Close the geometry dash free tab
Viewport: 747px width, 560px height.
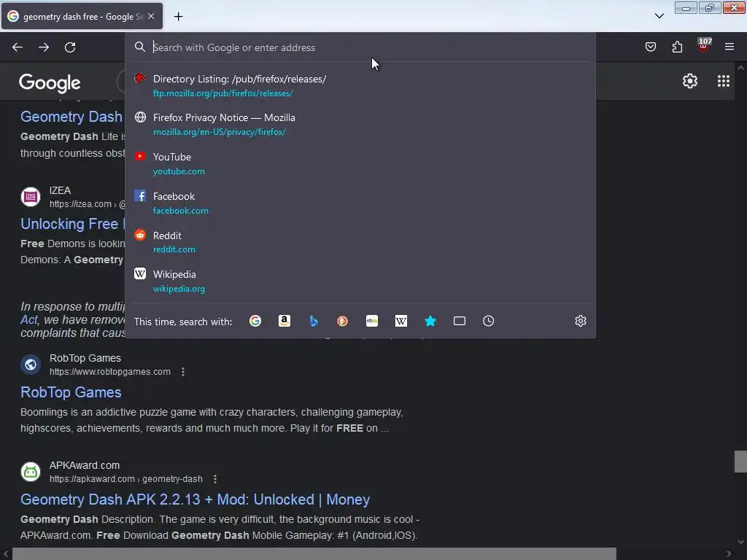coord(151,16)
